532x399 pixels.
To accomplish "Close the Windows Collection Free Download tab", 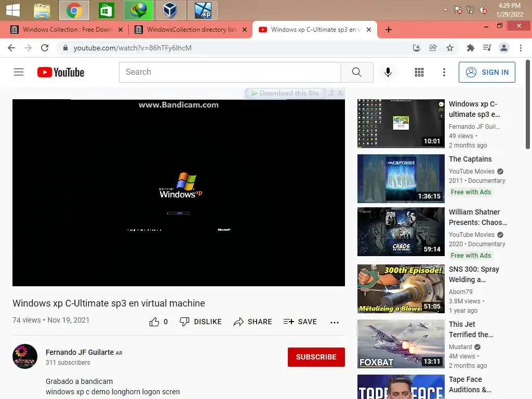I will (121, 30).
